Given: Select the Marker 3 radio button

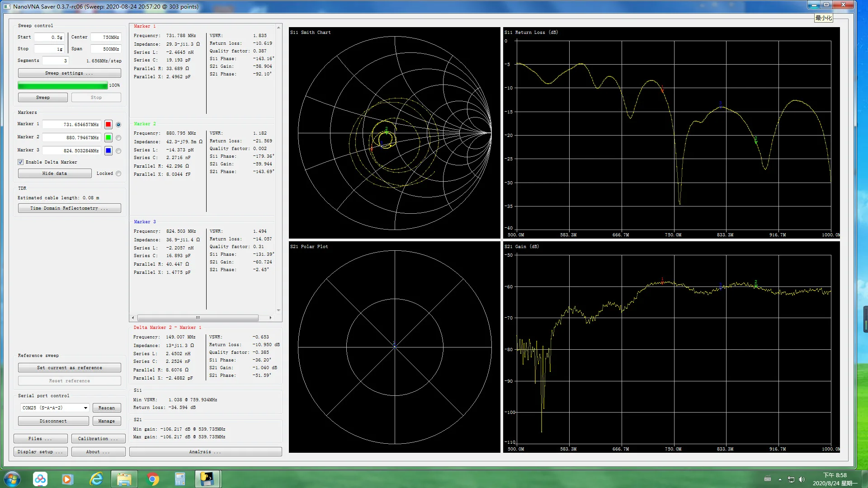Looking at the screenshot, I should click(118, 151).
